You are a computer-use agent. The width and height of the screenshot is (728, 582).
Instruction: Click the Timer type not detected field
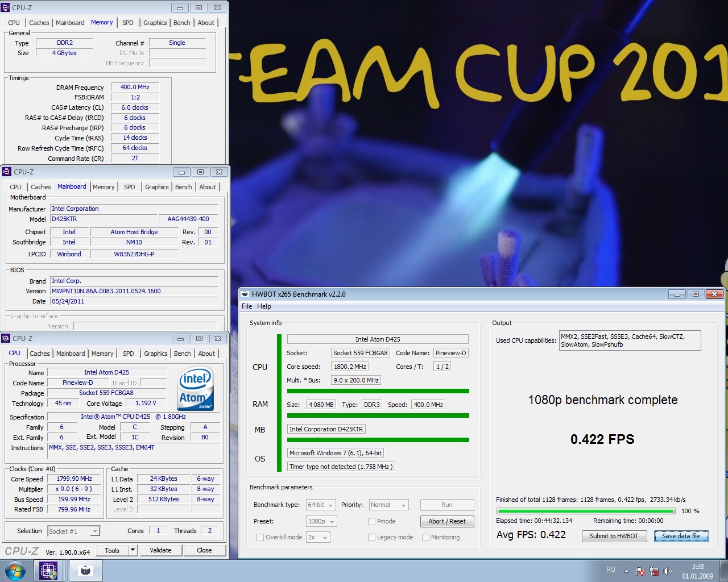[340, 467]
